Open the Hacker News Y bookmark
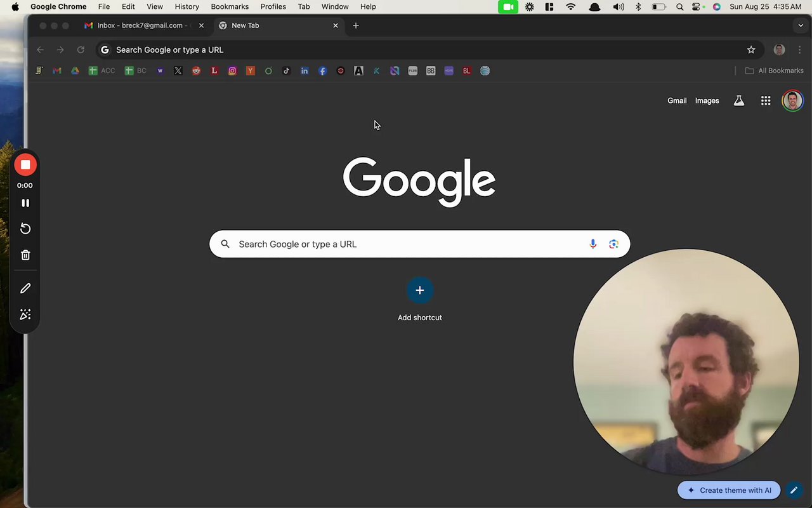This screenshot has height=508, width=812. pyautogui.click(x=251, y=70)
